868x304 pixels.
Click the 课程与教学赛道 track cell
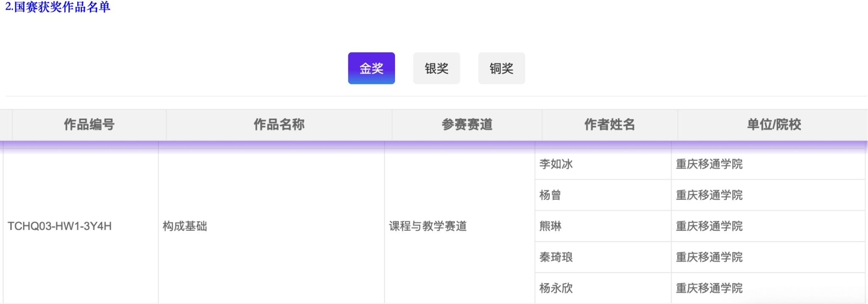[428, 226]
